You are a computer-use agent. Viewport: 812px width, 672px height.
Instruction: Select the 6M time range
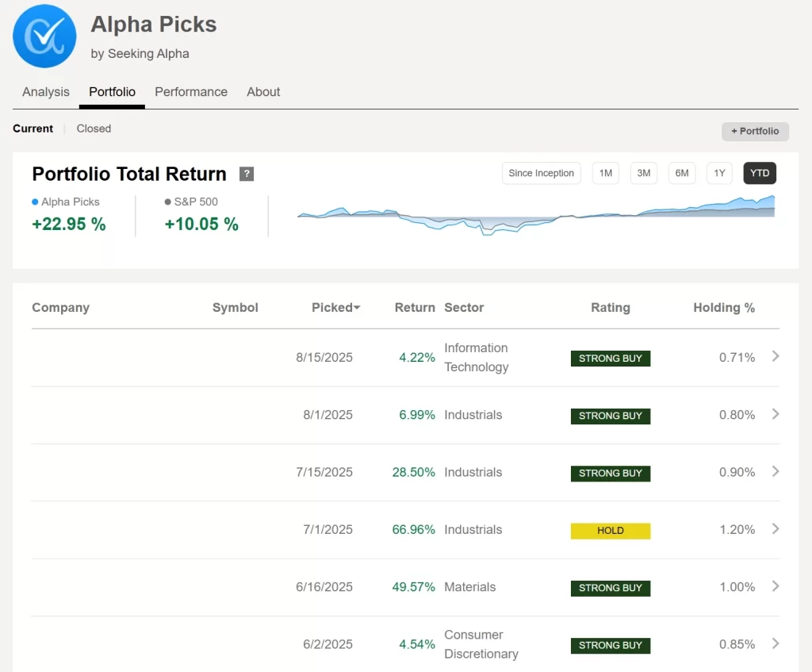(x=681, y=173)
